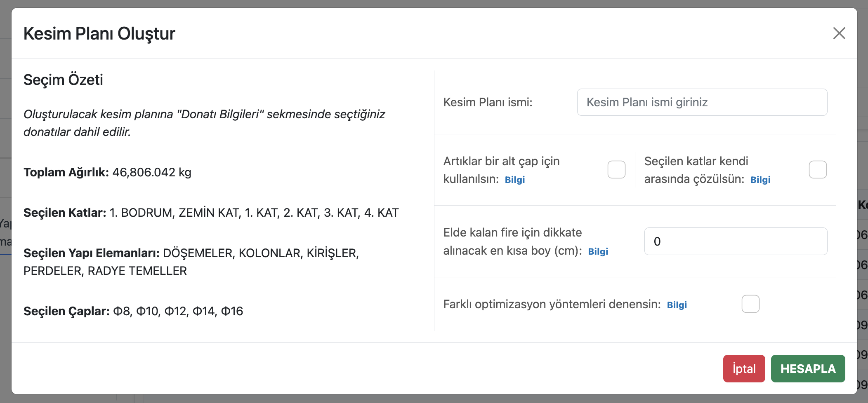
Task: Click the Seçilen Çaplar diameter list
Action: pos(178,311)
